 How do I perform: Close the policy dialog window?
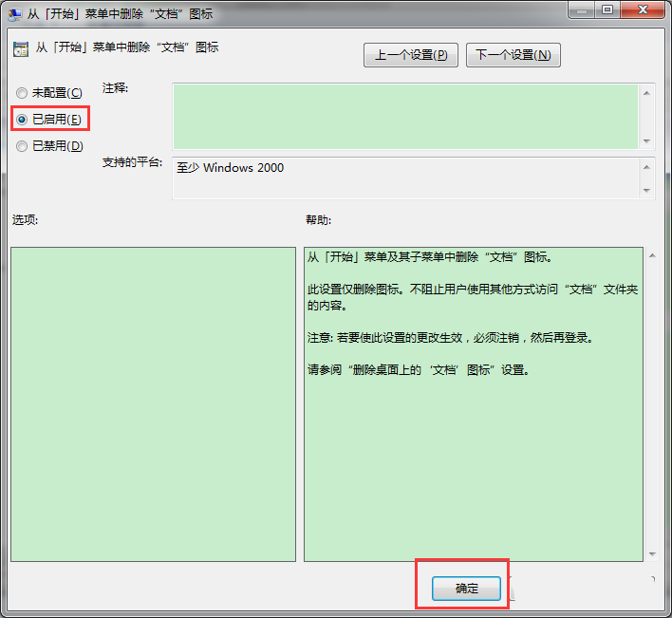643,10
